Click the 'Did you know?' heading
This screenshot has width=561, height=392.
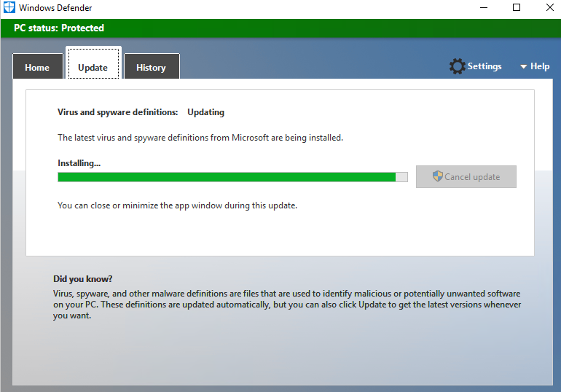[82, 279]
